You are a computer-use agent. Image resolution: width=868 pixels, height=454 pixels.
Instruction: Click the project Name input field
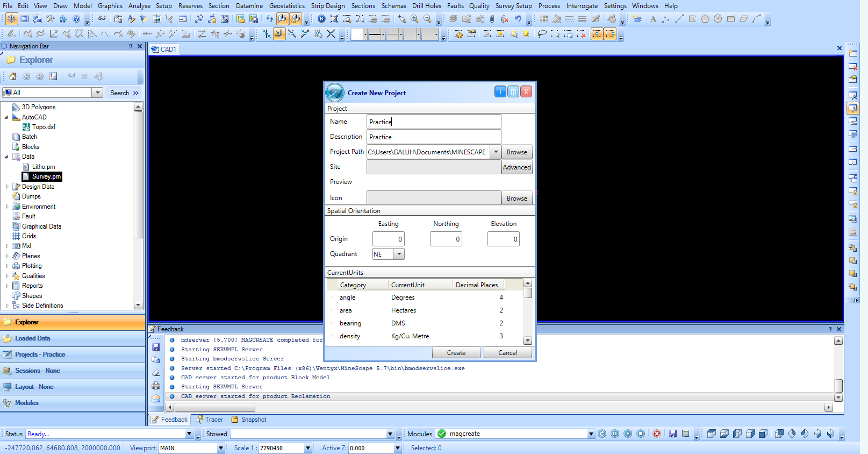(x=434, y=122)
